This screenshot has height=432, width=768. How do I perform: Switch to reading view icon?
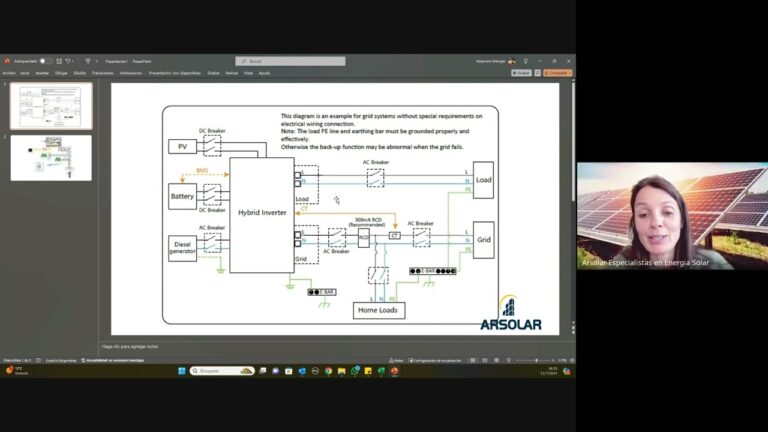coord(498,360)
